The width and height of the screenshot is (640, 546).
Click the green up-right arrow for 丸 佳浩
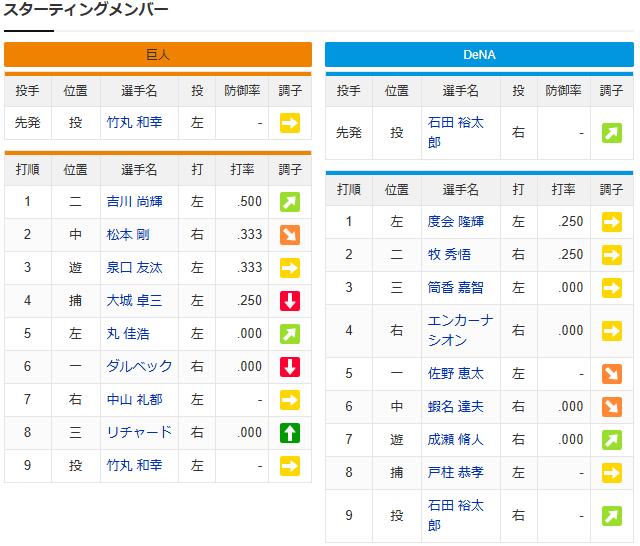(x=290, y=334)
